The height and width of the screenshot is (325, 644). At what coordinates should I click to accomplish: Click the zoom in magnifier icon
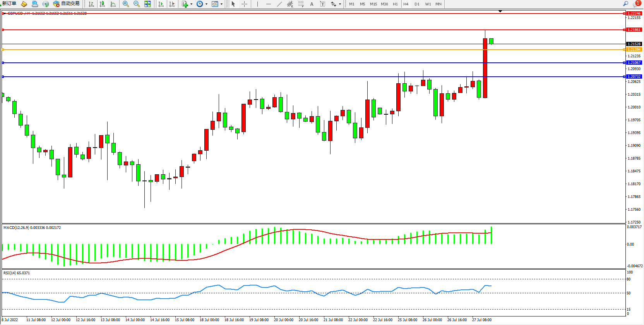[125, 4]
